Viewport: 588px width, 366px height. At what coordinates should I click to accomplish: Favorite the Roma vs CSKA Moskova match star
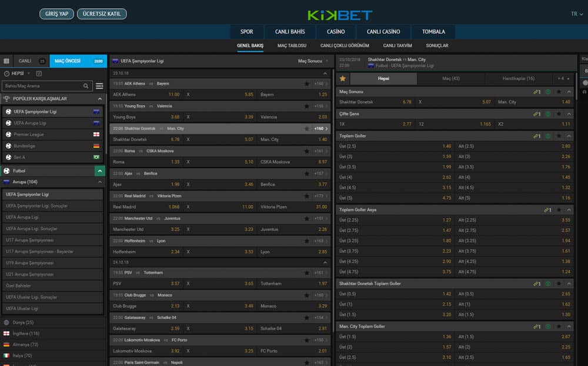coord(307,152)
